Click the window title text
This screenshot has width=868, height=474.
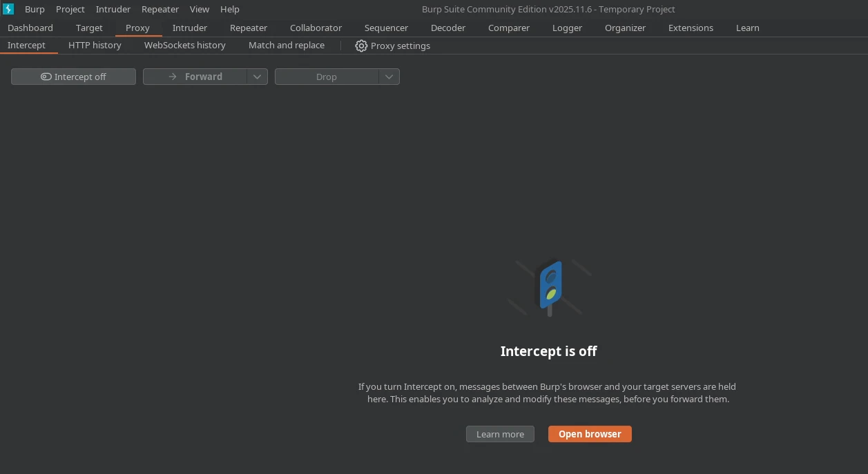[548, 9]
